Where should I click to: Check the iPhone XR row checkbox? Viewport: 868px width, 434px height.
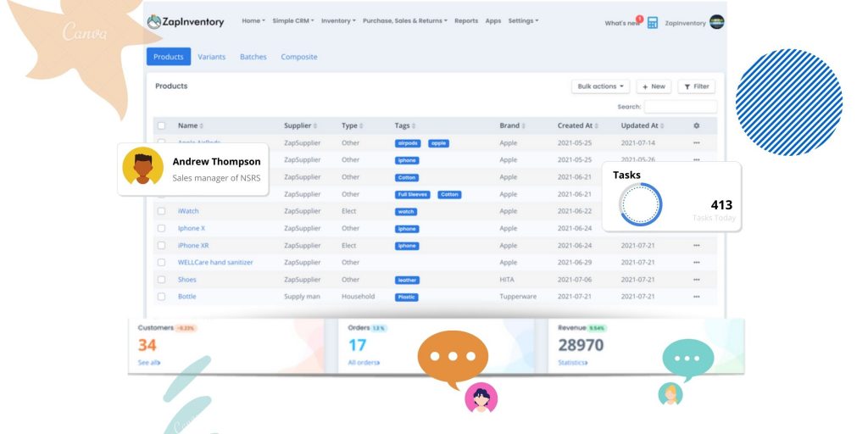click(161, 245)
